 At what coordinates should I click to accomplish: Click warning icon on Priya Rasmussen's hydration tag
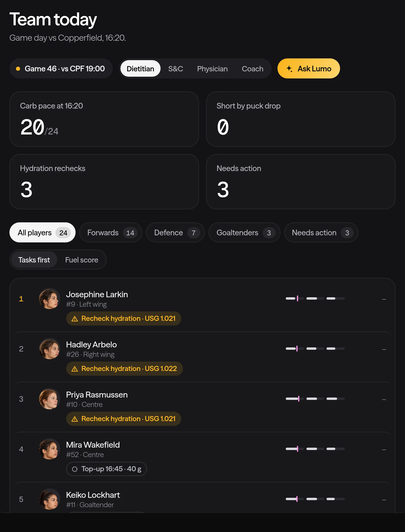tap(75, 419)
